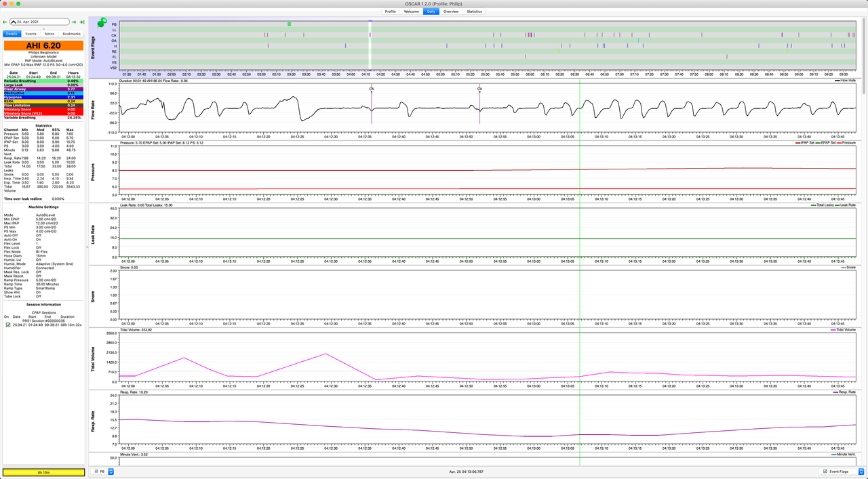Click the Tidal Volume legend entry

point(842,329)
